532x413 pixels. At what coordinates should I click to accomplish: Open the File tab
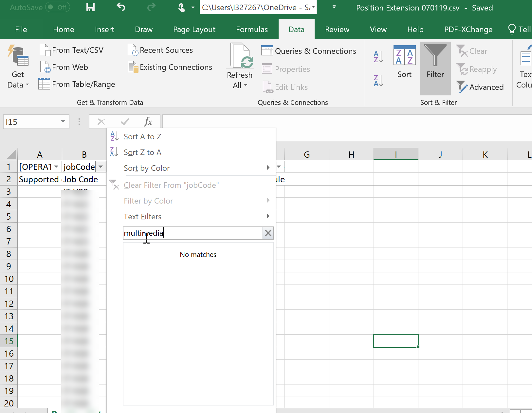(21, 29)
